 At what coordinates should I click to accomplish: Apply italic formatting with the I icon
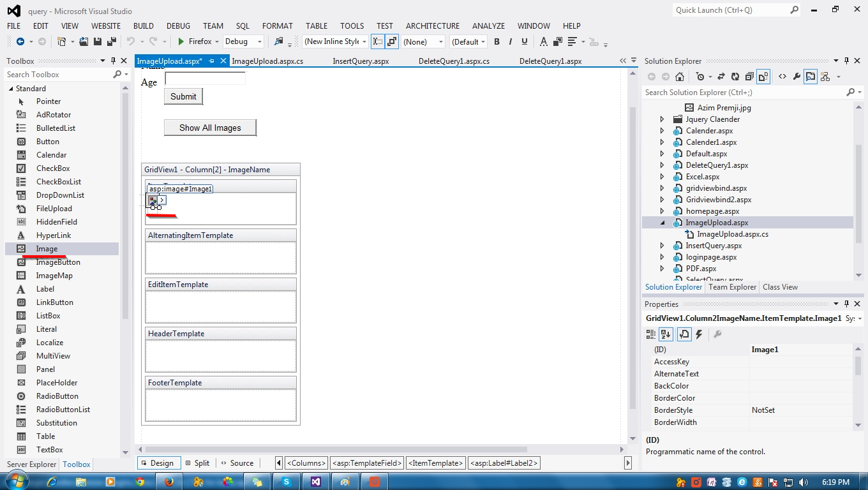[x=511, y=41]
